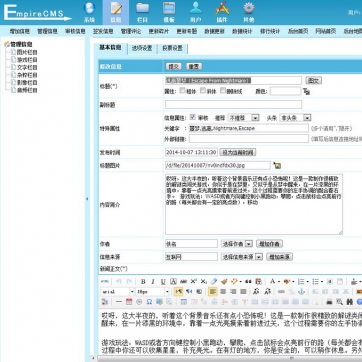This screenshot has height=362, width=362.
Task: Open the arial font family dropdown
Action: [x=117, y=292]
